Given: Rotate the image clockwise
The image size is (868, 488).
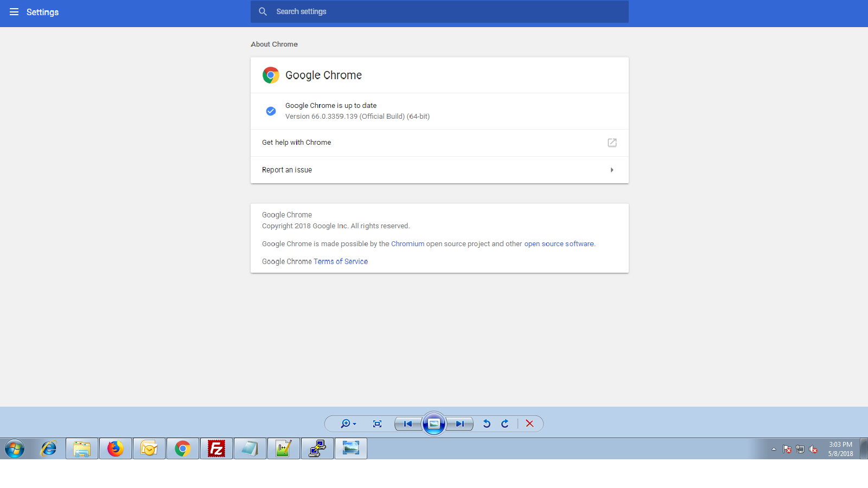Looking at the screenshot, I should coord(505,424).
